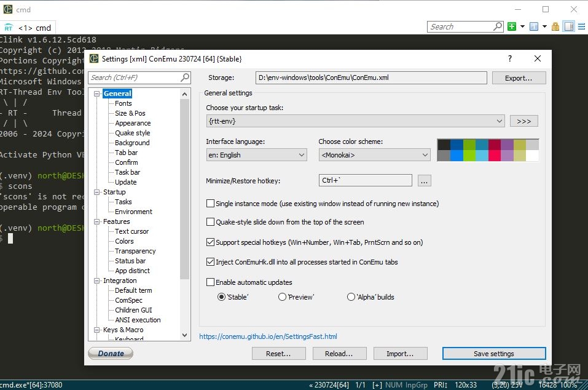Click the settings tree scrollbar down arrow
Image resolution: width=588 pixels, height=390 pixels.
[x=184, y=335]
